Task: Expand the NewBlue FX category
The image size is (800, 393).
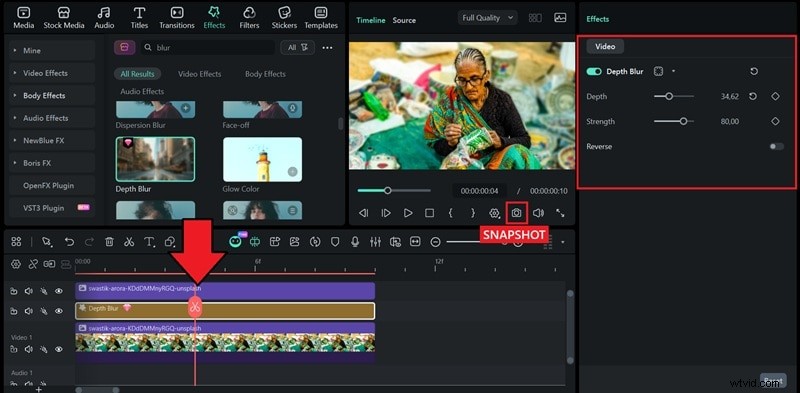Action: pos(52,140)
